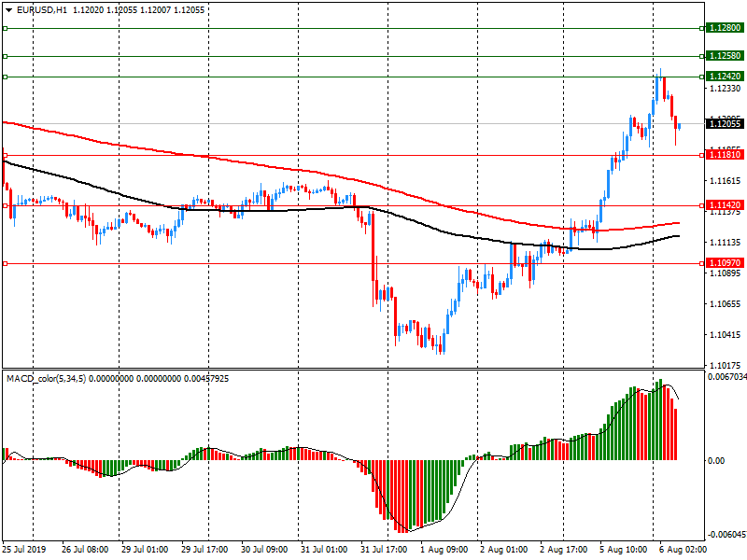This screenshot has height=560, width=747.
Task: Select the 1.12580 green level label
Action: [x=726, y=56]
